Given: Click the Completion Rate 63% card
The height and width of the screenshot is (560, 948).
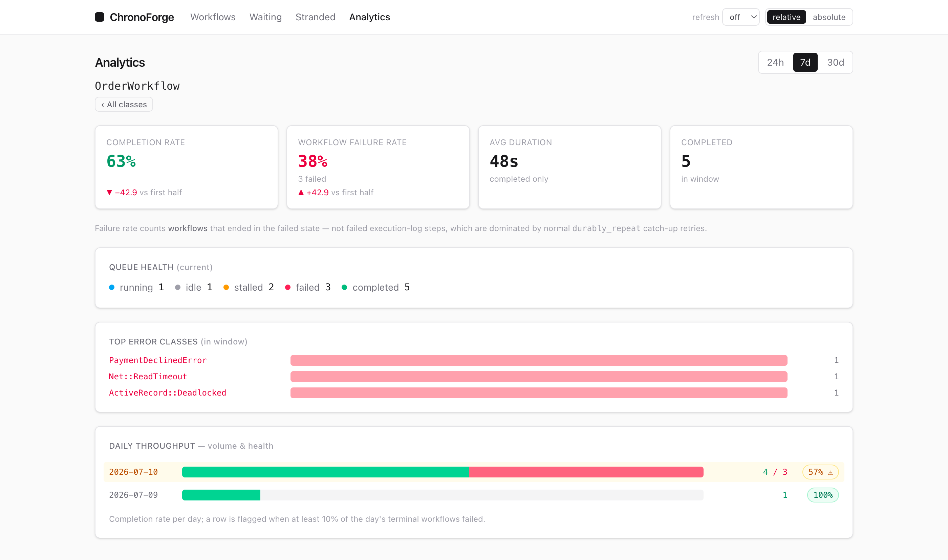Looking at the screenshot, I should click(x=187, y=167).
